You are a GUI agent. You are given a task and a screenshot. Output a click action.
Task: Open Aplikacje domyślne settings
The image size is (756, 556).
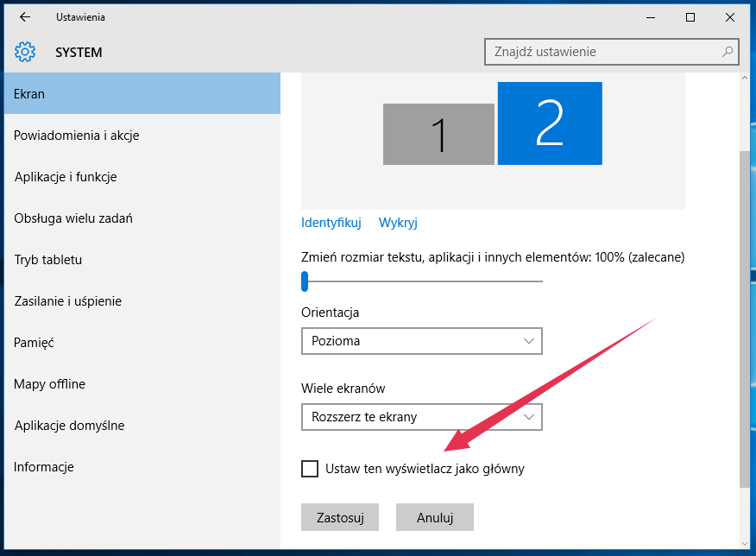point(142,426)
